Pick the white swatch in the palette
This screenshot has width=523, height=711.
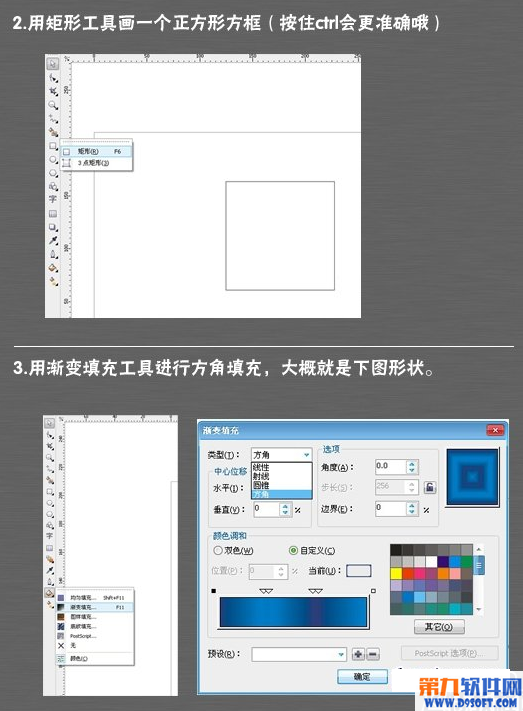coord(431,562)
